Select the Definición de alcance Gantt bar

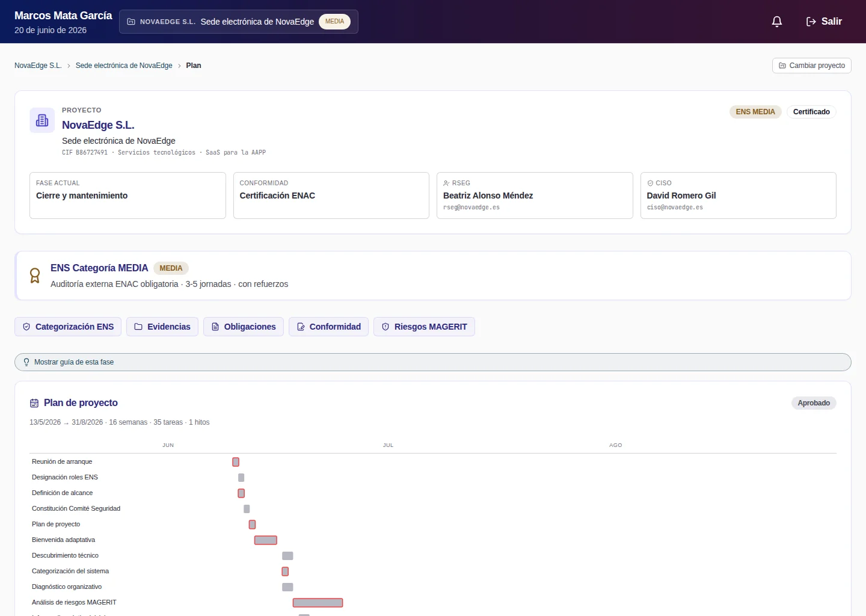coord(241,493)
